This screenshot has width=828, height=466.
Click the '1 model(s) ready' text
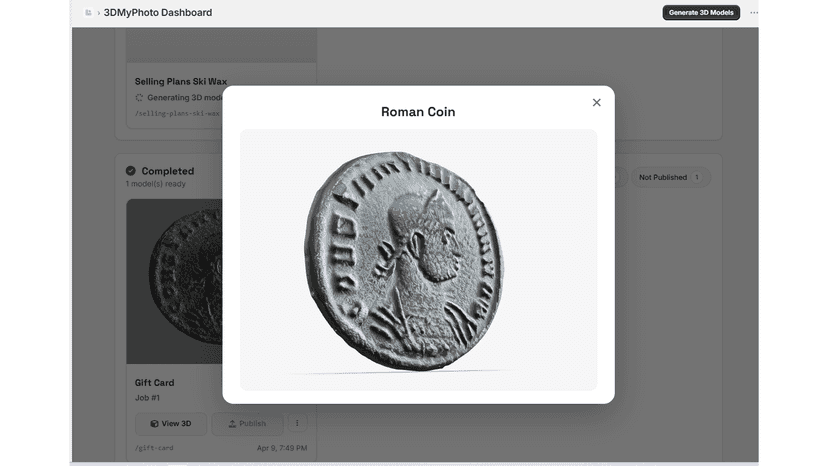[x=156, y=184]
